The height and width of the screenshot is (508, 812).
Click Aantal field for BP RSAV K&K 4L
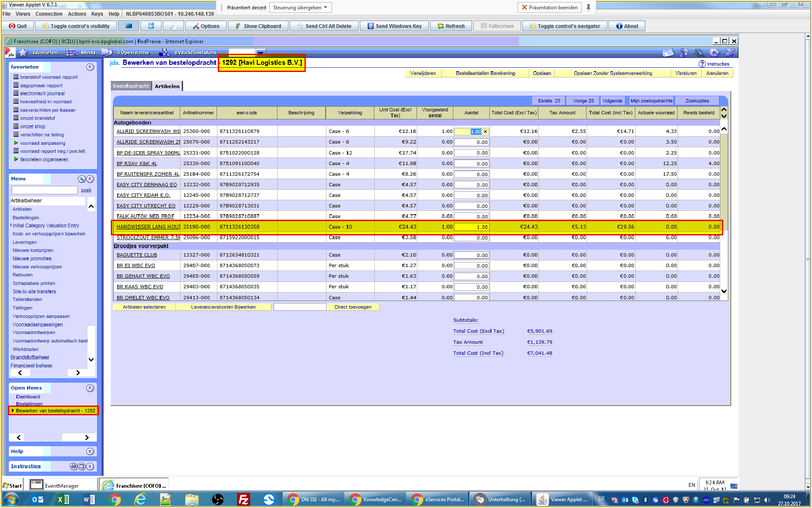click(x=472, y=163)
